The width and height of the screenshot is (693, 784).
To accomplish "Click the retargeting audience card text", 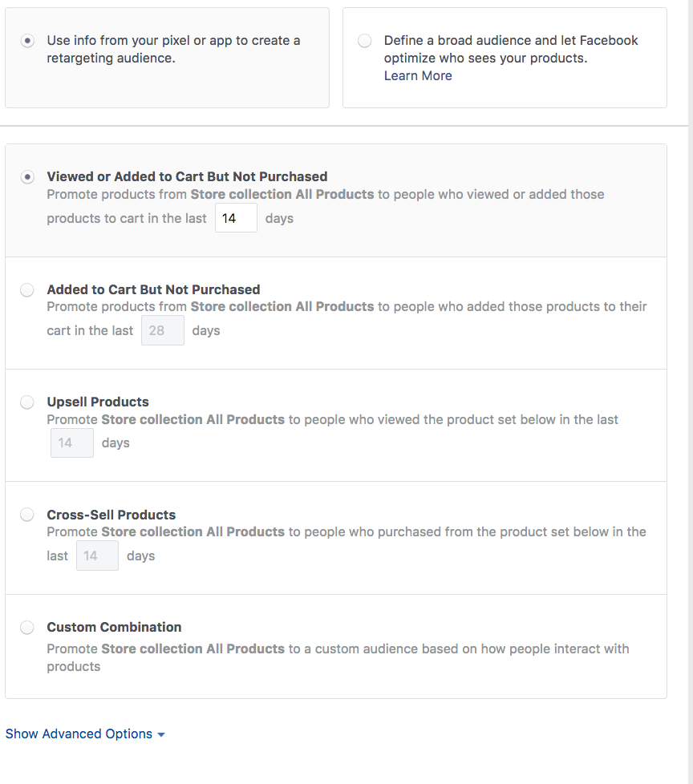I will 173,49.
